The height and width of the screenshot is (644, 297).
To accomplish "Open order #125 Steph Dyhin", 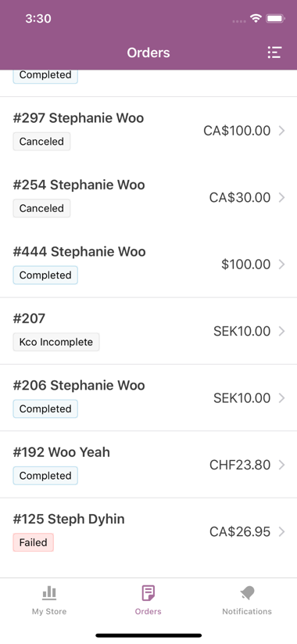I will [x=148, y=531].
